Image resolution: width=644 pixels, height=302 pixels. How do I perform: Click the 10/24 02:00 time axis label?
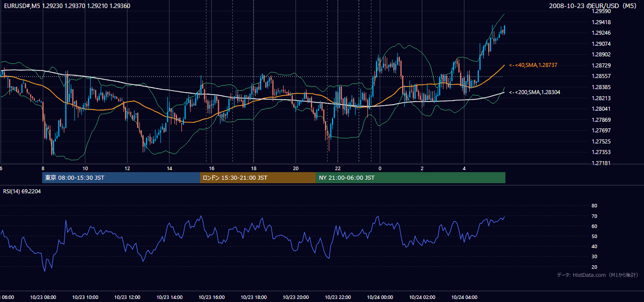(422, 297)
